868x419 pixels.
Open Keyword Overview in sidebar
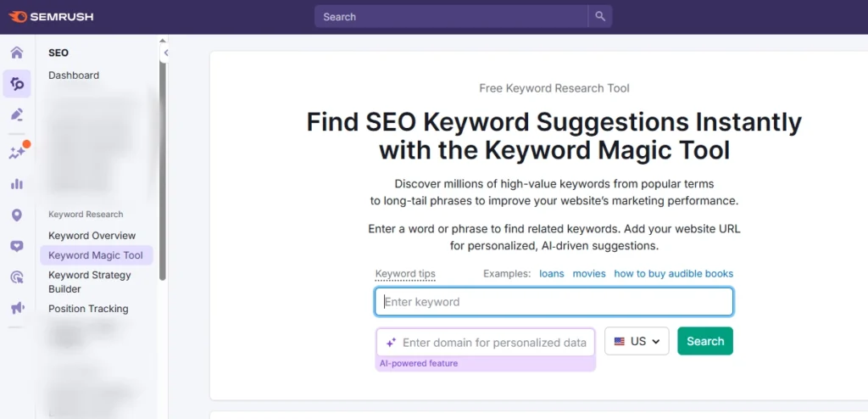[x=92, y=236]
